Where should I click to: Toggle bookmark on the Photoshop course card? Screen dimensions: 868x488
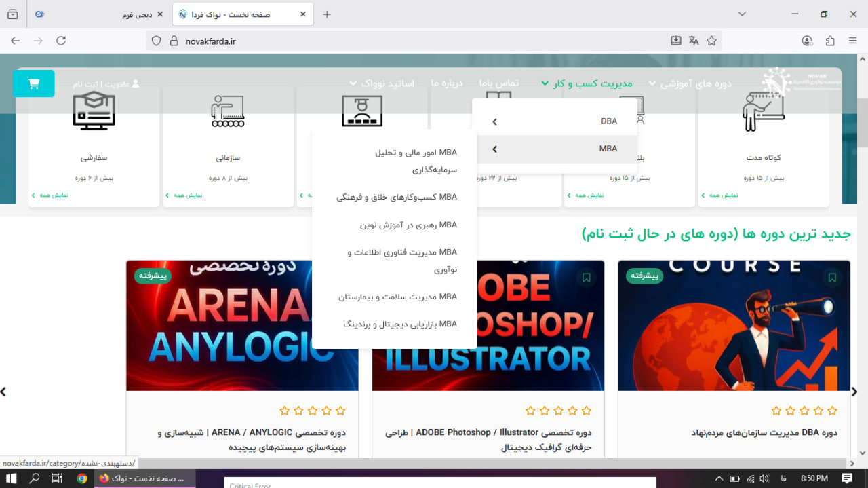(586, 278)
